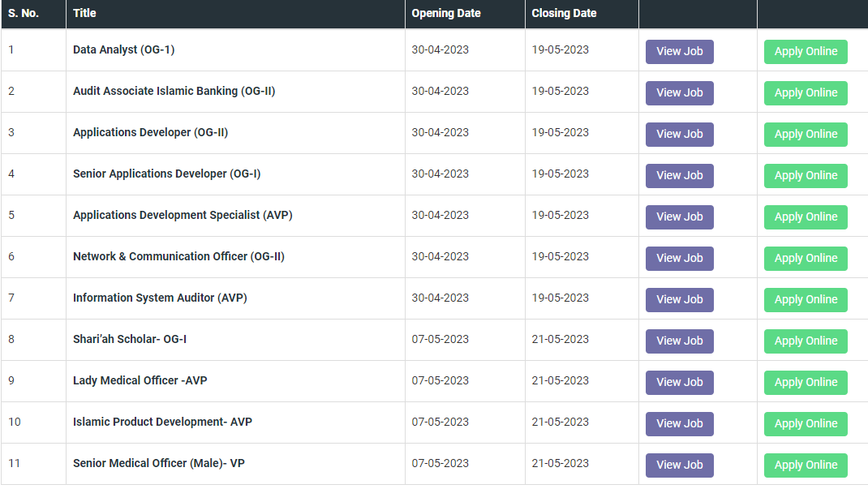View job for Audit Associate Islamic Banking
868x489 pixels.
(x=679, y=93)
